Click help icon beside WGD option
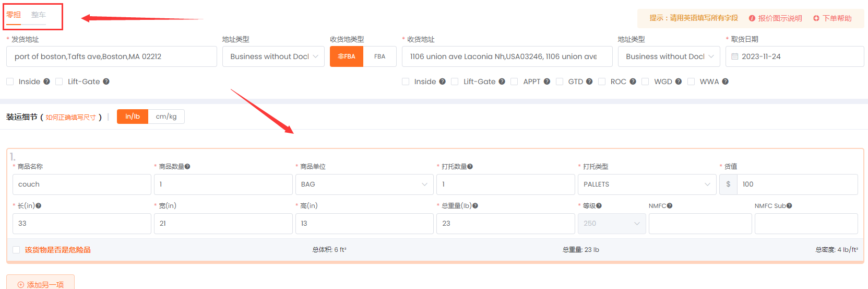This screenshot has width=868, height=289. point(678,82)
